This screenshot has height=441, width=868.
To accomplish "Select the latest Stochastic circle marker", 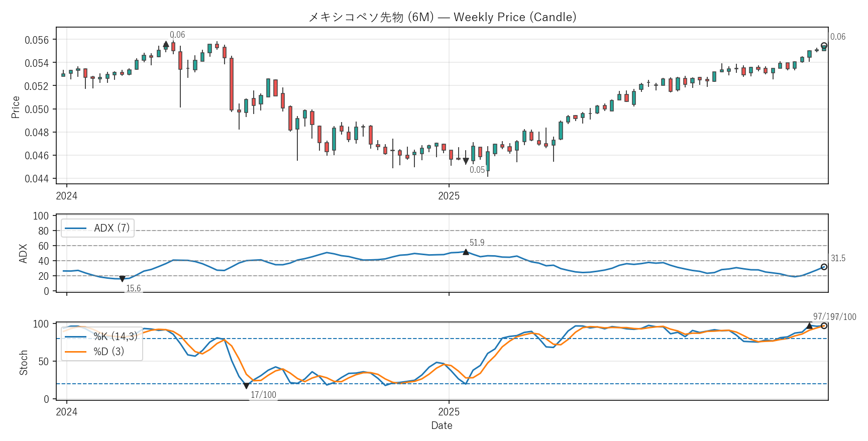I will pos(824,326).
